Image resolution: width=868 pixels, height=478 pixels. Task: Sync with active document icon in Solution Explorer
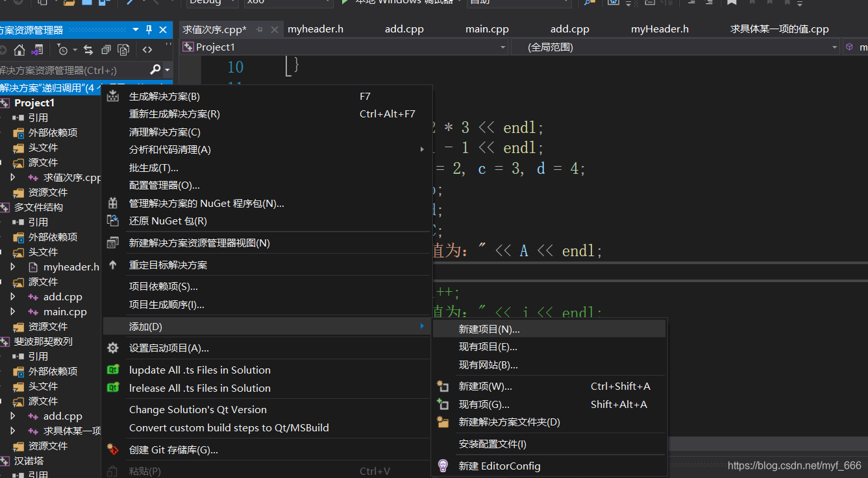click(88, 50)
